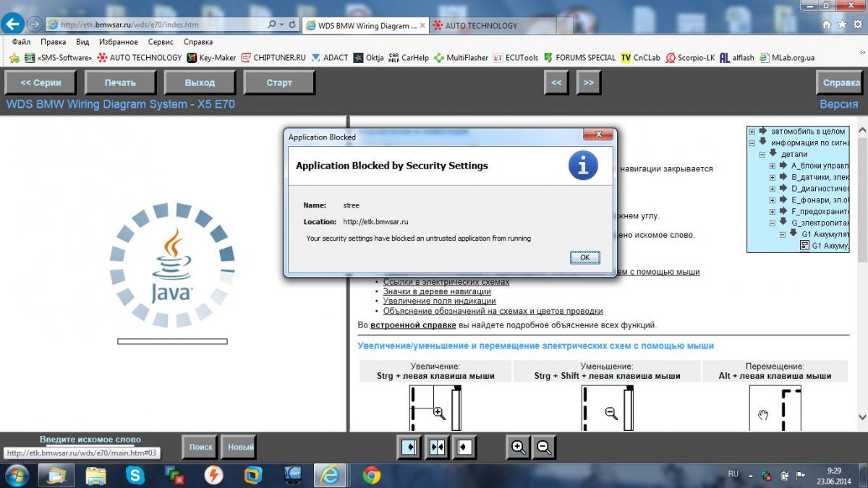Collapse the 'информация по сигна' tree node
The image size is (868, 488).
pyautogui.click(x=752, y=143)
